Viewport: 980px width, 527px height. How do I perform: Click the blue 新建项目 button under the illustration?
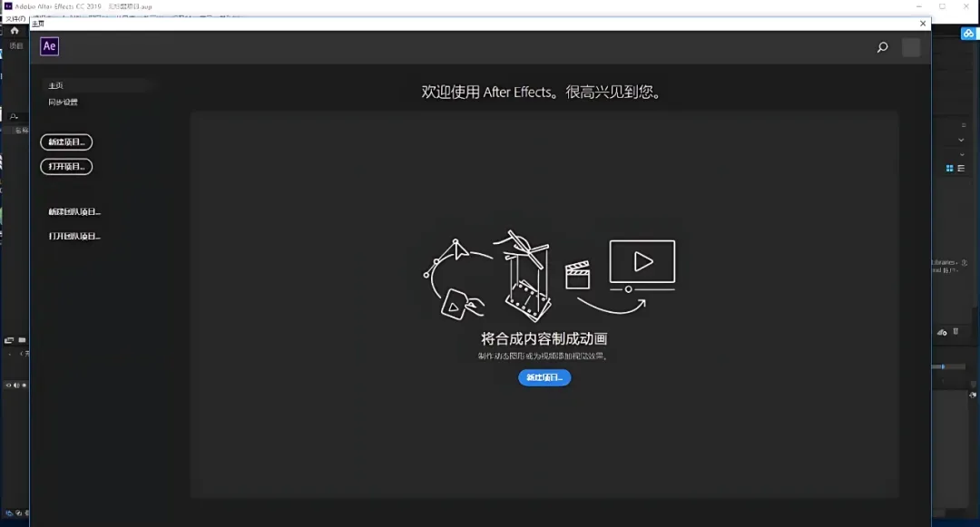coord(544,377)
